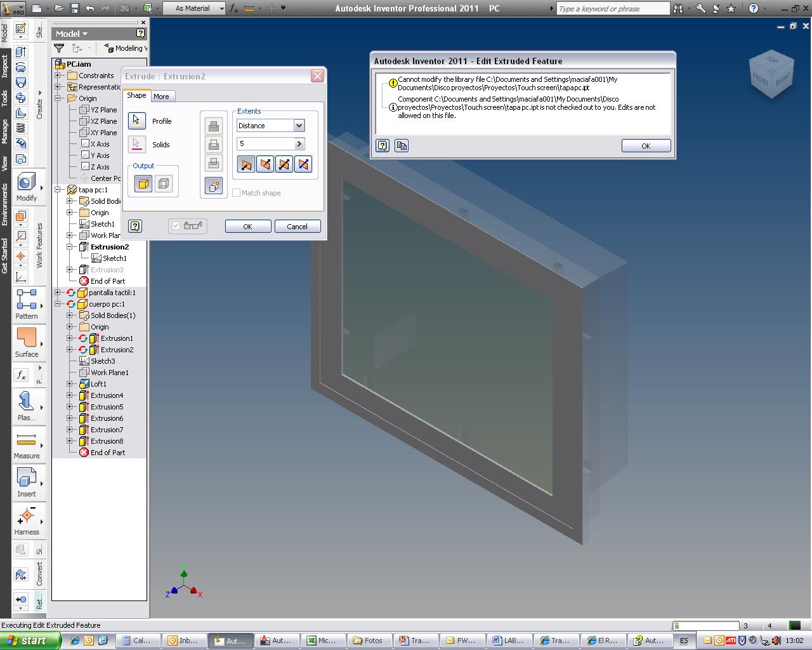Viewport: 812px width, 650px height.
Task: Click copy icon in Edit Extruded Feature dialog
Action: point(402,146)
